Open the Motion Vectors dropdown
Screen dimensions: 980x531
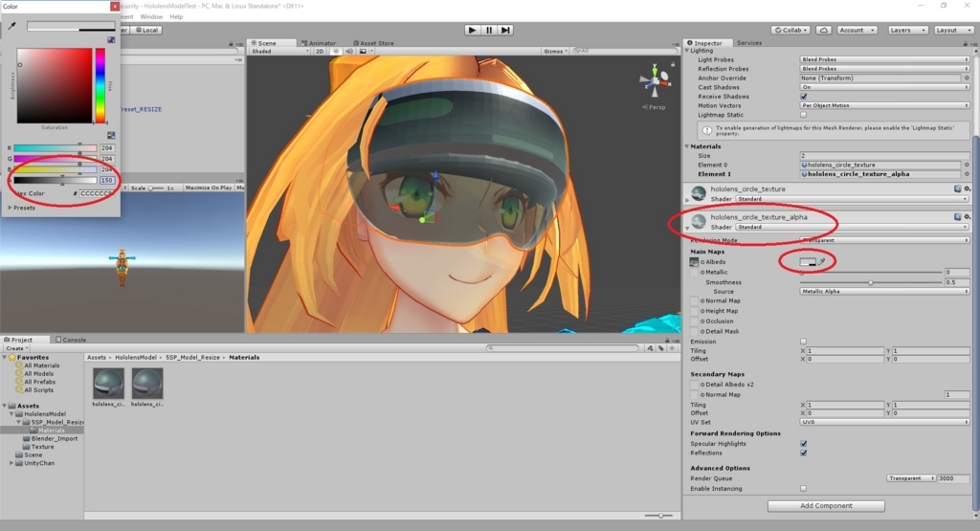tap(884, 105)
